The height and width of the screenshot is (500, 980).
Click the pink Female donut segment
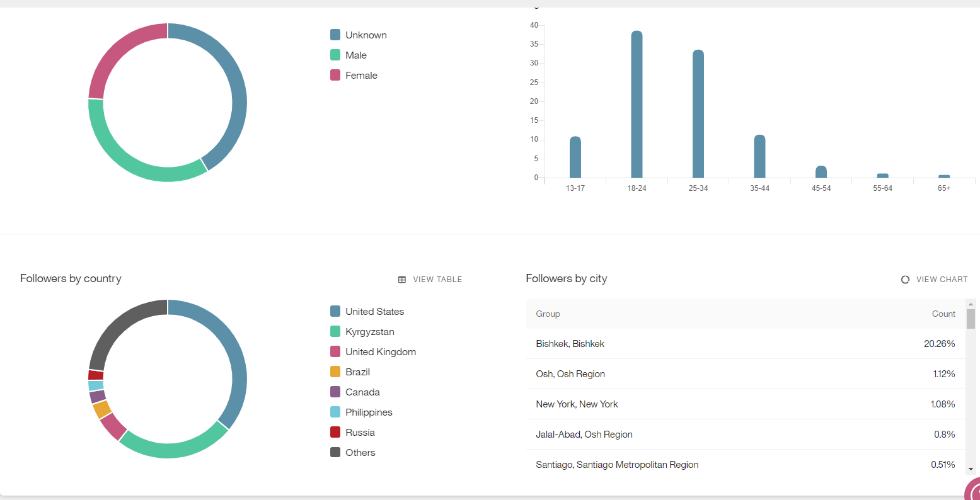coord(118,52)
